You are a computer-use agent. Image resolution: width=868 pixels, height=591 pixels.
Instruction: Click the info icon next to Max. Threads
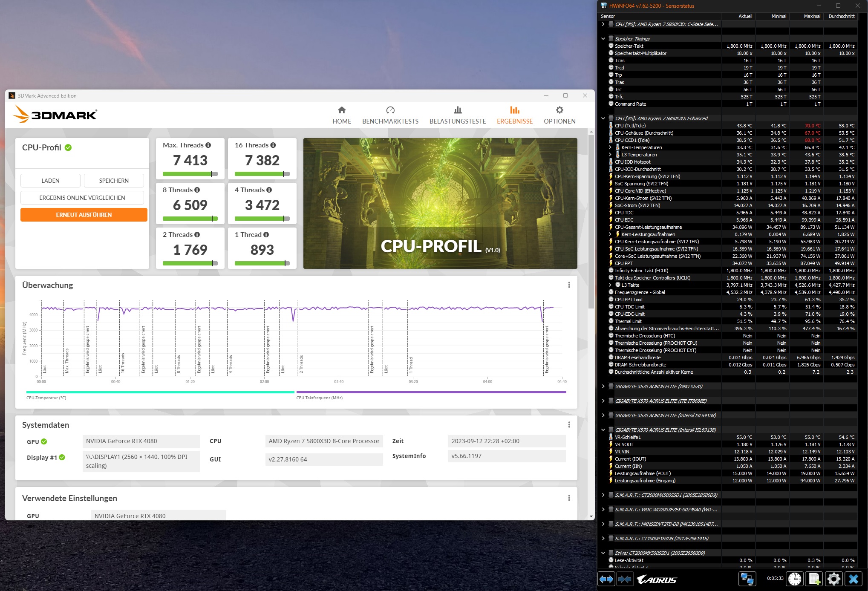[208, 145]
